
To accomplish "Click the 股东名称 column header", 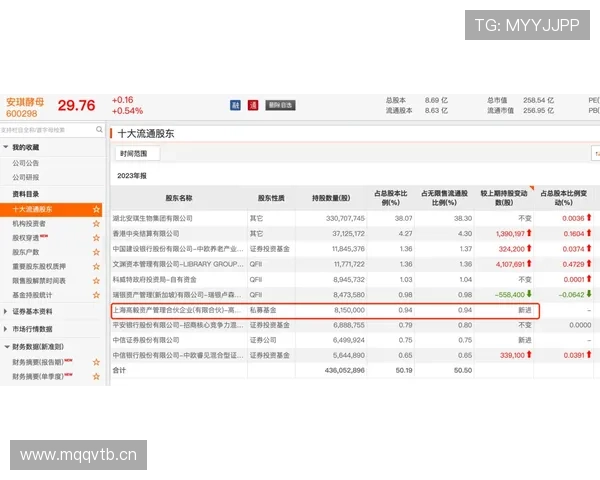I will pyautogui.click(x=179, y=198).
